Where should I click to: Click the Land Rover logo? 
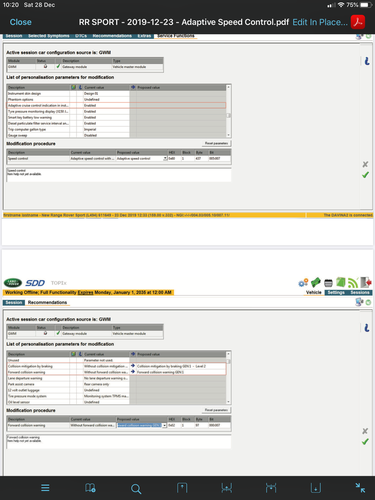[x=13, y=283]
